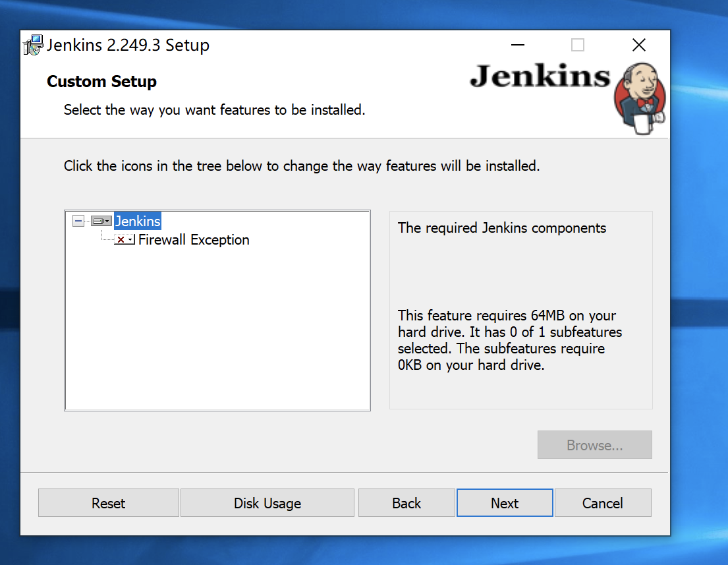Open the Jenkins feature install dropdown icon
This screenshot has height=565, width=728.
click(x=101, y=221)
